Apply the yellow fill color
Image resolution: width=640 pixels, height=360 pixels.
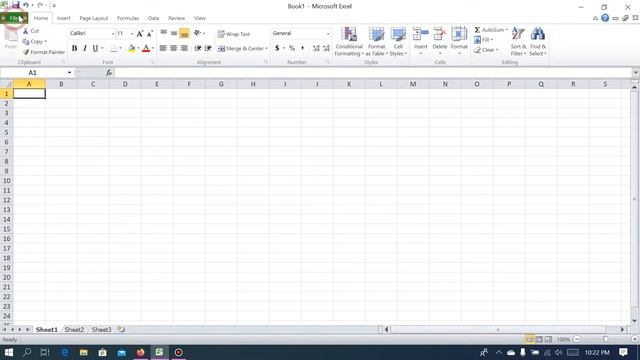131,49
